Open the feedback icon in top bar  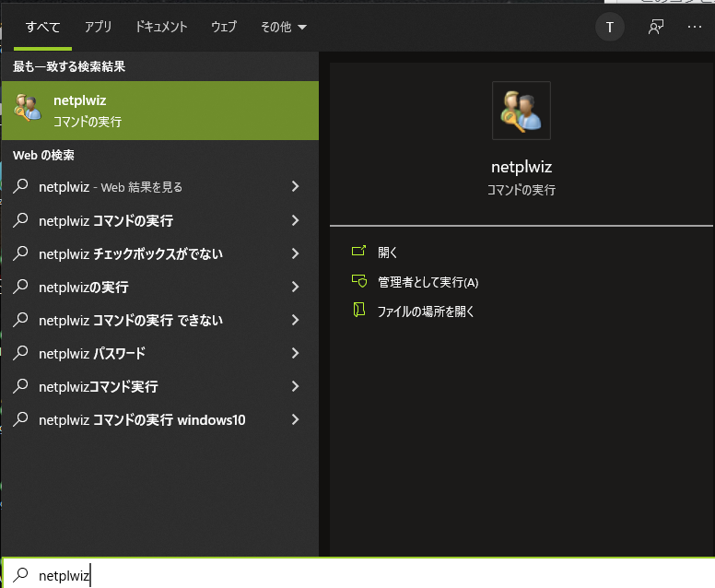coord(655,28)
